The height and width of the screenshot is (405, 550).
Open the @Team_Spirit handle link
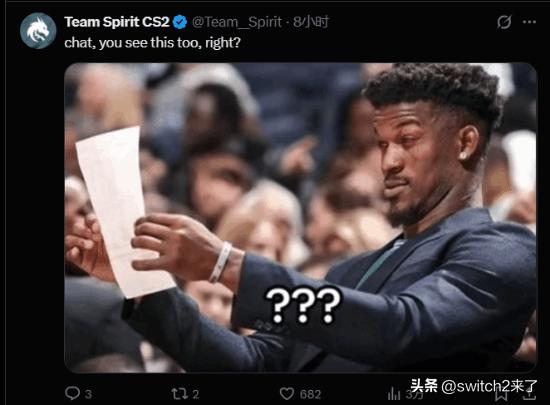click(x=237, y=22)
